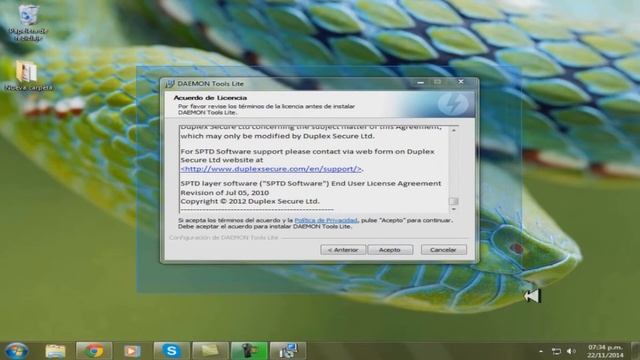Close the DAEMON Tools Lite installer window

[461, 82]
